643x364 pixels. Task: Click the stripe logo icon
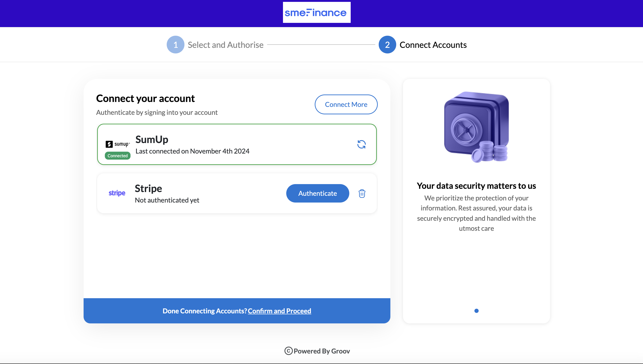117,193
